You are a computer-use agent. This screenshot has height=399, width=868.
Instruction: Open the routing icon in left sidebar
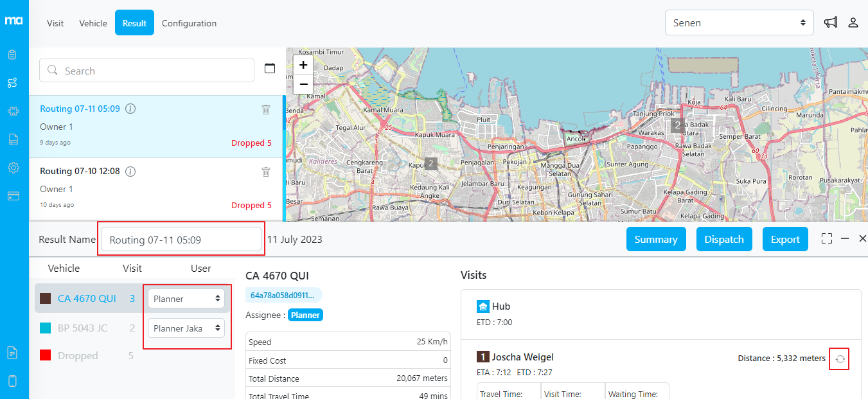point(13,83)
